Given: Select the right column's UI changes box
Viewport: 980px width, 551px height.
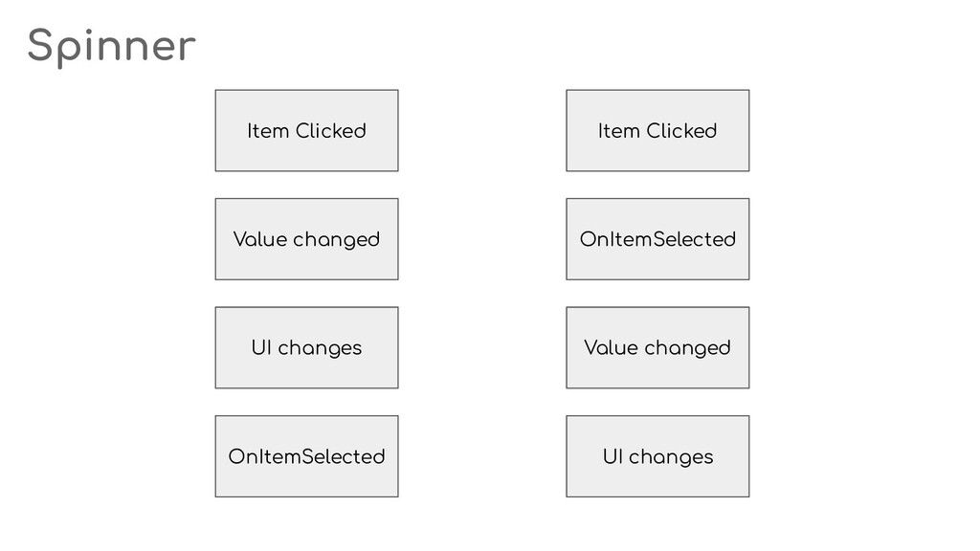Looking at the screenshot, I should coord(657,456).
